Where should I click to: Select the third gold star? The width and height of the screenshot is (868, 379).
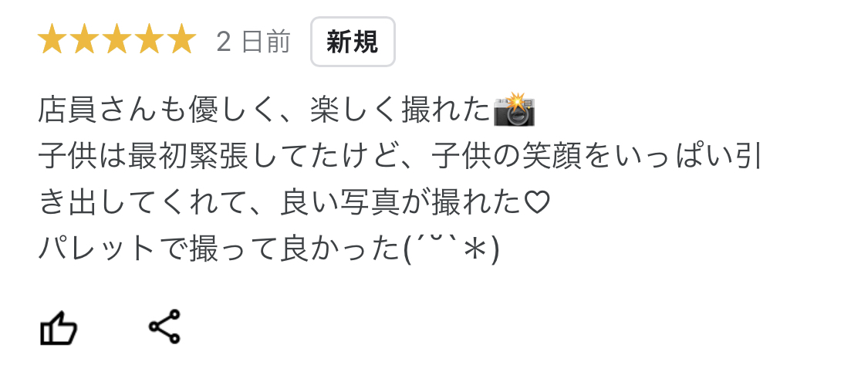point(117,40)
